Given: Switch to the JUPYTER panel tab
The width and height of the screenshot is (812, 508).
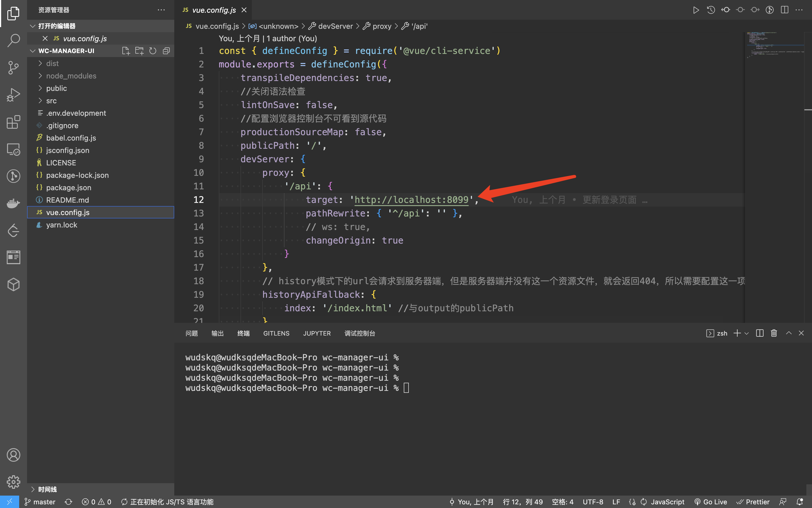Looking at the screenshot, I should 317,333.
